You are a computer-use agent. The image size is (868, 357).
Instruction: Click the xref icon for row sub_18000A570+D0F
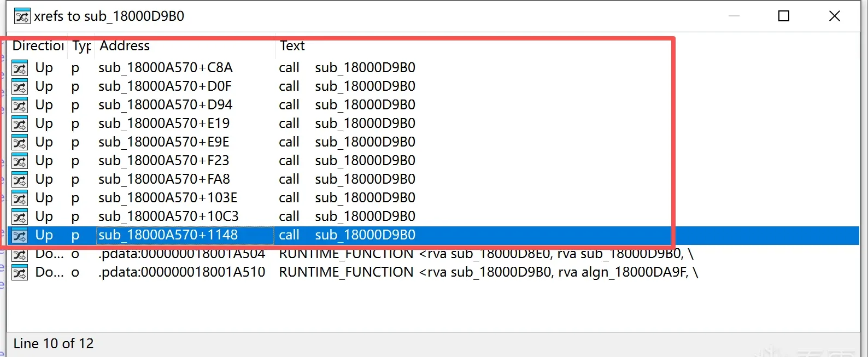pos(20,87)
